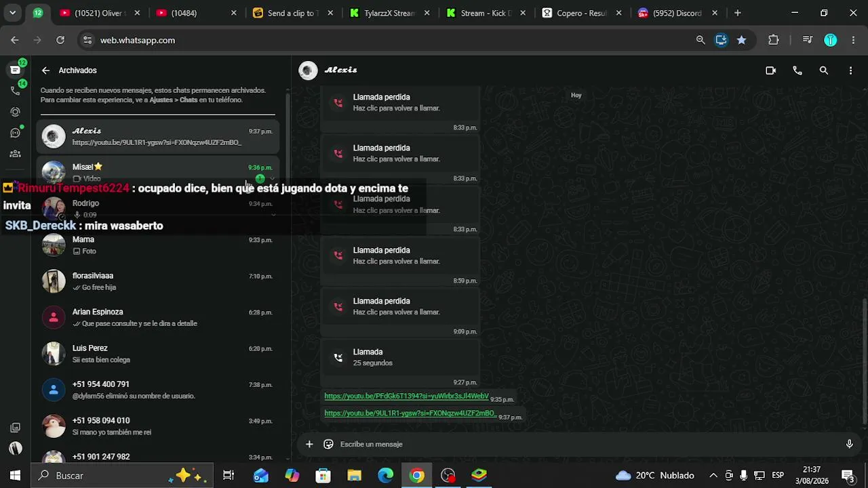Switch to the Stream - Kick tab
This screenshot has width=868, height=488.
pyautogui.click(x=487, y=13)
